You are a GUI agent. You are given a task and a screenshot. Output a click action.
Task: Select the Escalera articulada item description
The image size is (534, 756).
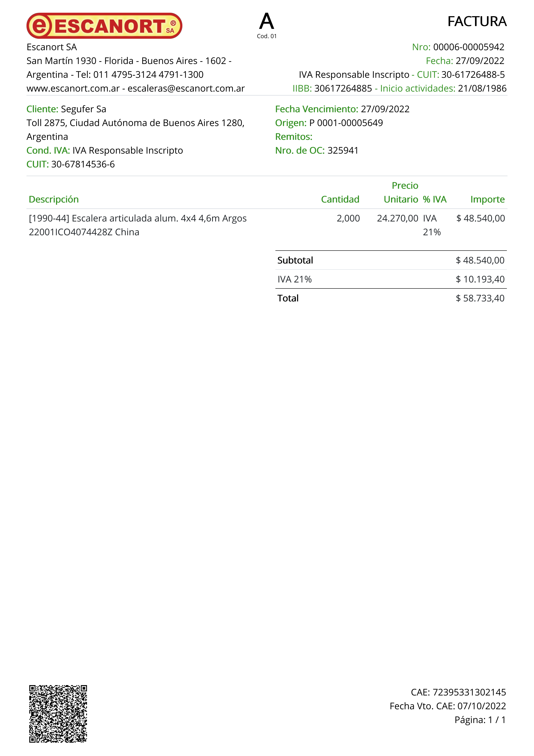pyautogui.click(x=138, y=218)
